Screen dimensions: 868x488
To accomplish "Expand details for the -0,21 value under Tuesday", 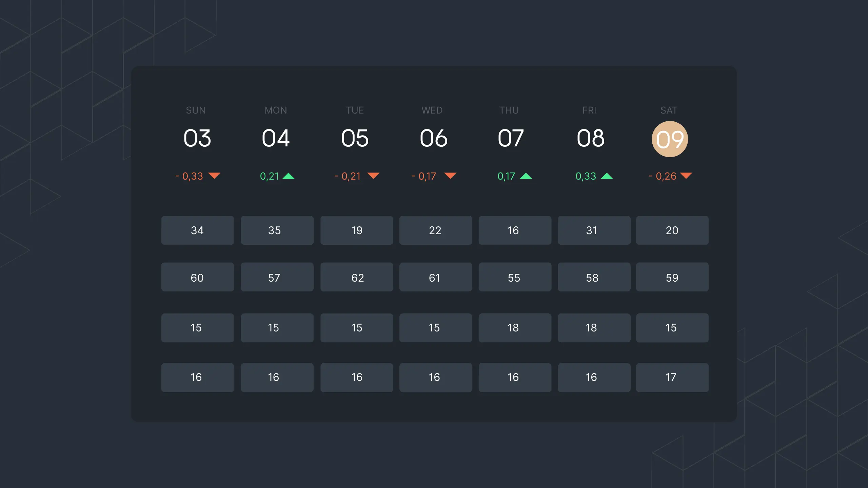I will [x=347, y=176].
